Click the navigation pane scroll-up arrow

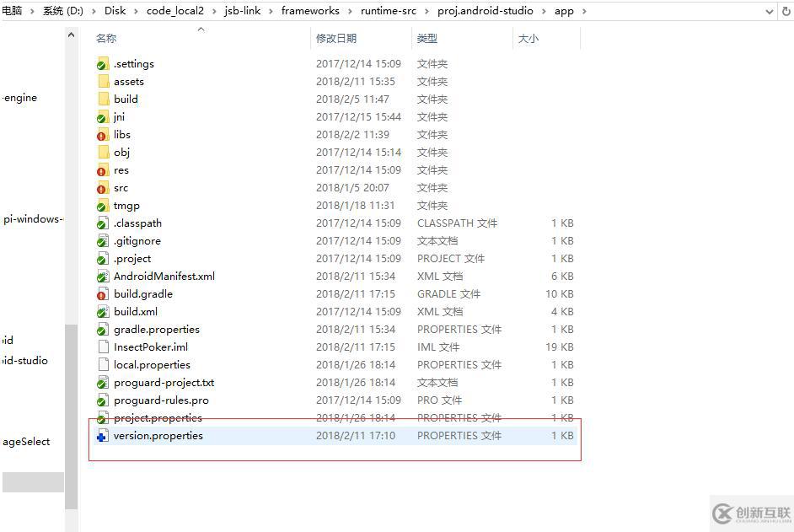tap(72, 35)
